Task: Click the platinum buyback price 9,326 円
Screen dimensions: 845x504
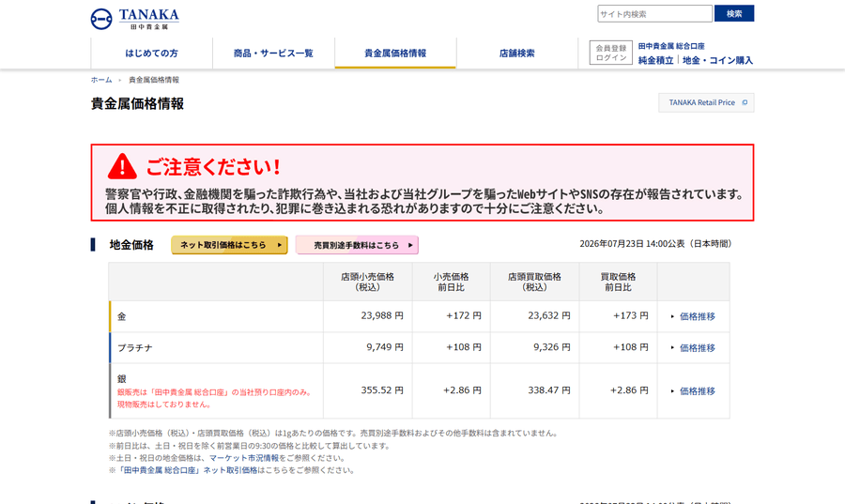Action: [552, 346]
